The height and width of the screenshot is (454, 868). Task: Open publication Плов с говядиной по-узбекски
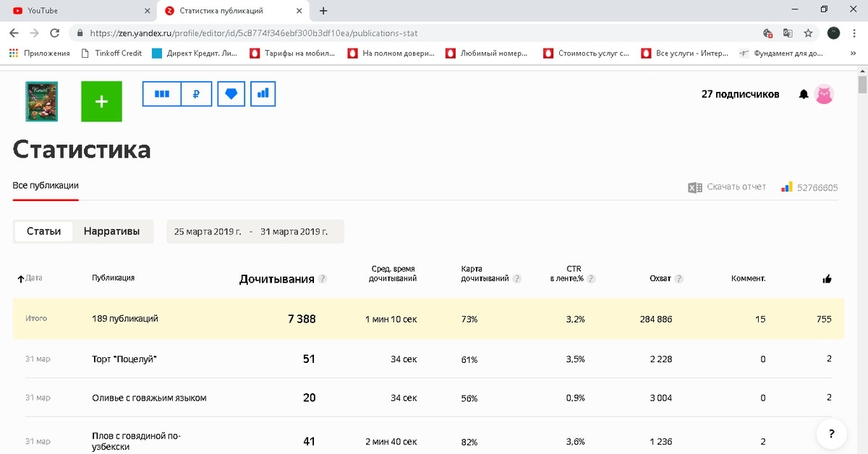[136, 441]
